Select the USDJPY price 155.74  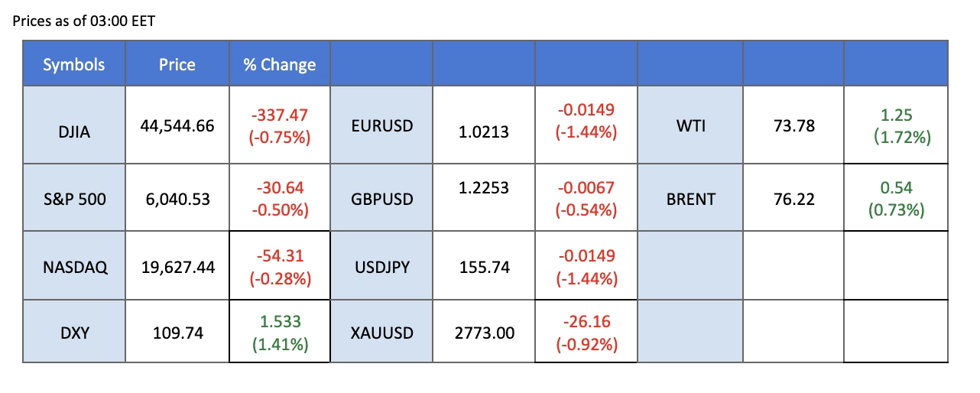(484, 268)
